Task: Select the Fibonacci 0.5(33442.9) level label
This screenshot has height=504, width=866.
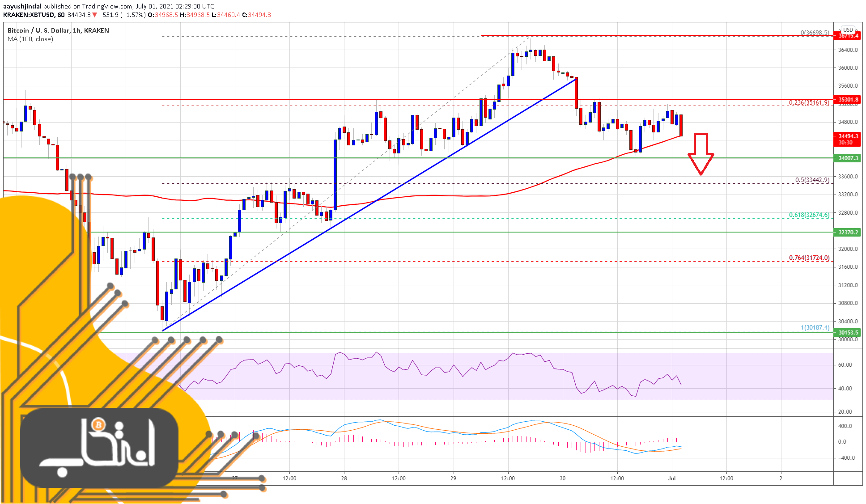Action: (812, 180)
